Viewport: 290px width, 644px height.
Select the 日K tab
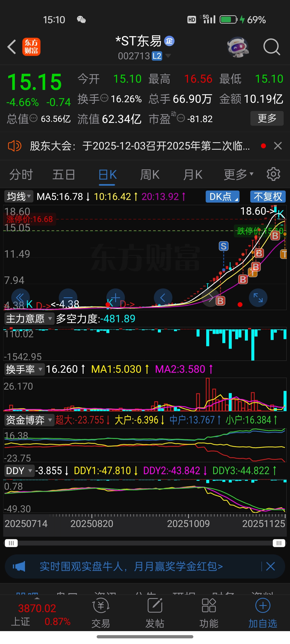click(x=107, y=175)
